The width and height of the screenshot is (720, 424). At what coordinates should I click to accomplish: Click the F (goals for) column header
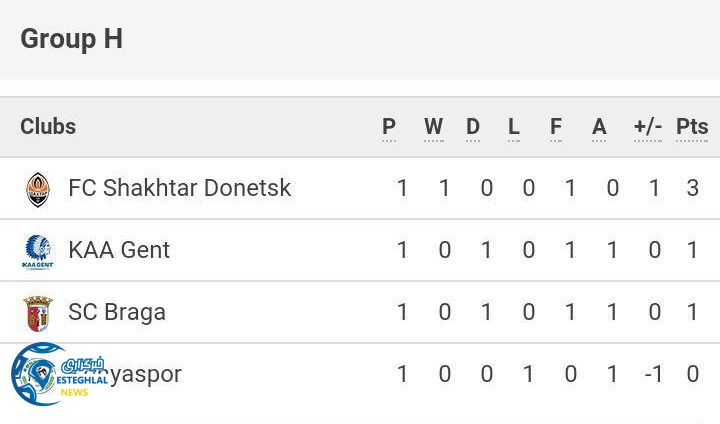pos(556,127)
